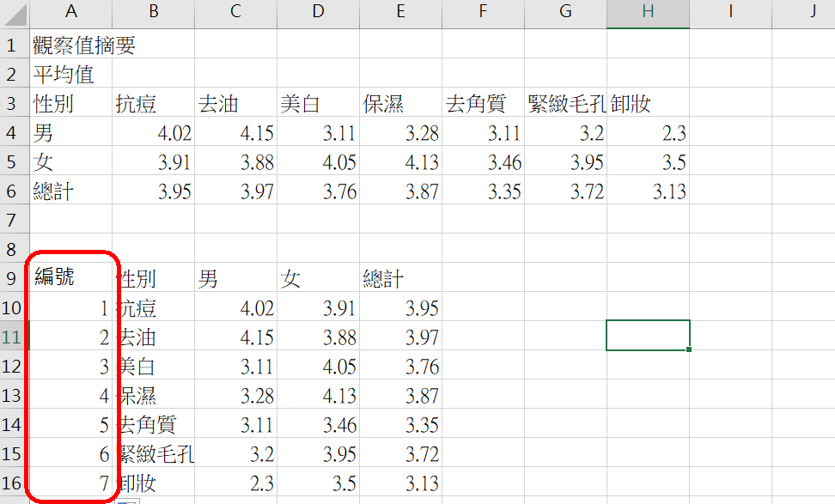
Task: Select column J header
Action: 812,11
